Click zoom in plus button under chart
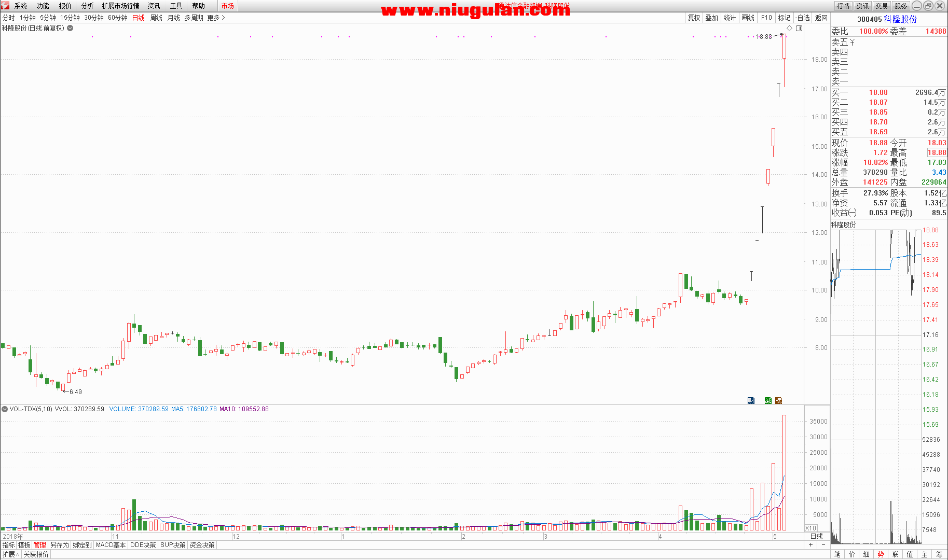 811,544
